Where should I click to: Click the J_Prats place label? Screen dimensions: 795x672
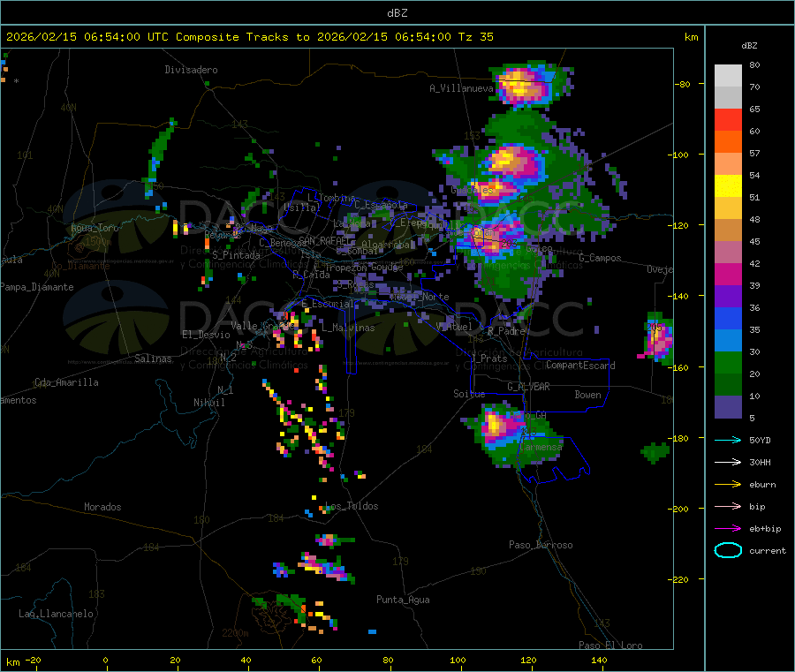click(489, 359)
